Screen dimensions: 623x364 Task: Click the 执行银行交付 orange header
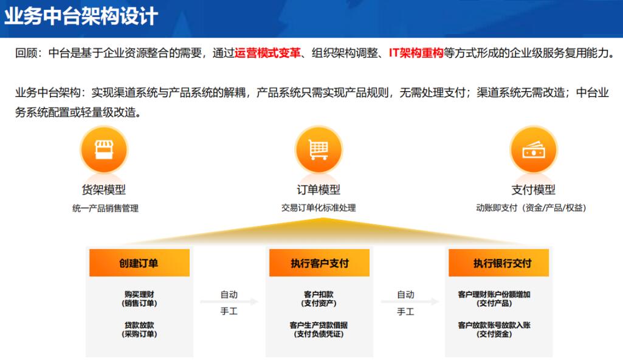point(498,263)
